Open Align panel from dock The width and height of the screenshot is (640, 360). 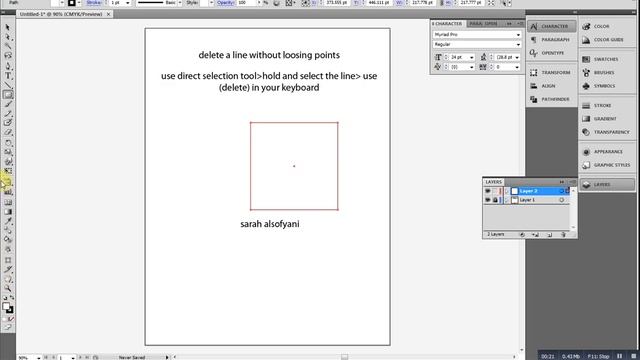pyautogui.click(x=551, y=86)
